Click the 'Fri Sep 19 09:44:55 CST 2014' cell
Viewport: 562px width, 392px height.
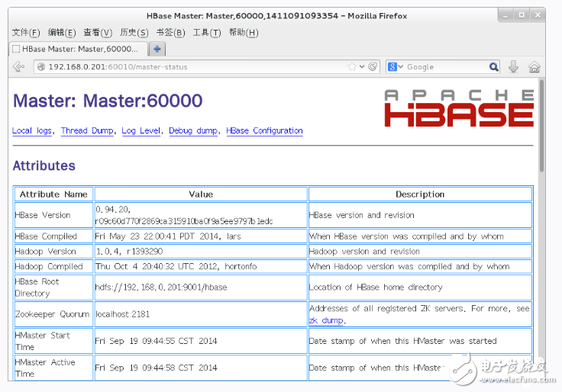[201, 341]
